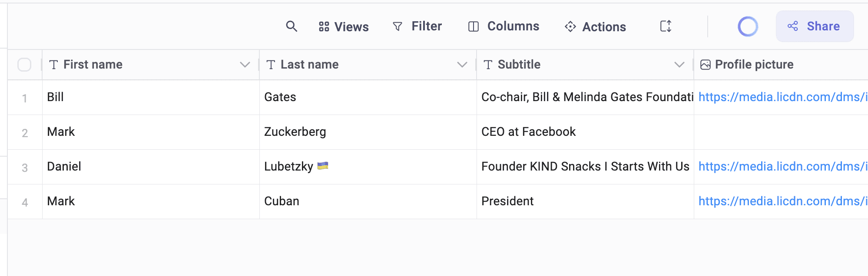Click the search magnifier icon
Image resolution: width=868 pixels, height=276 pixels.
click(x=292, y=26)
